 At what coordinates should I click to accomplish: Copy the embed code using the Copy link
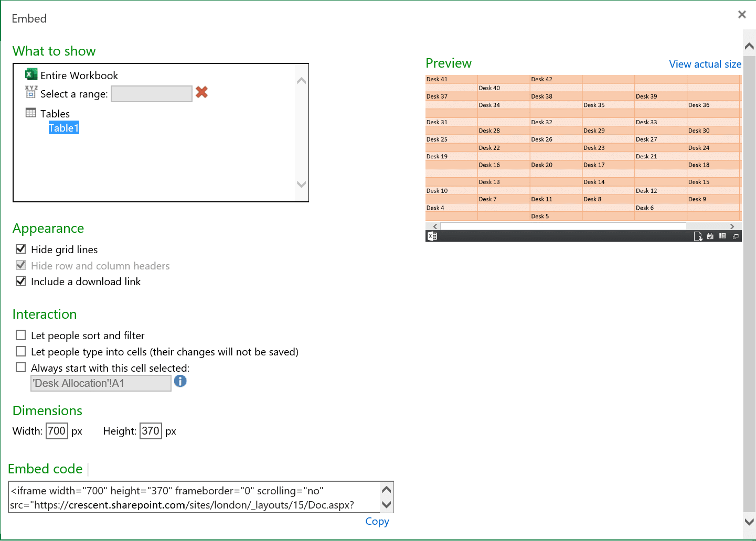tap(377, 521)
